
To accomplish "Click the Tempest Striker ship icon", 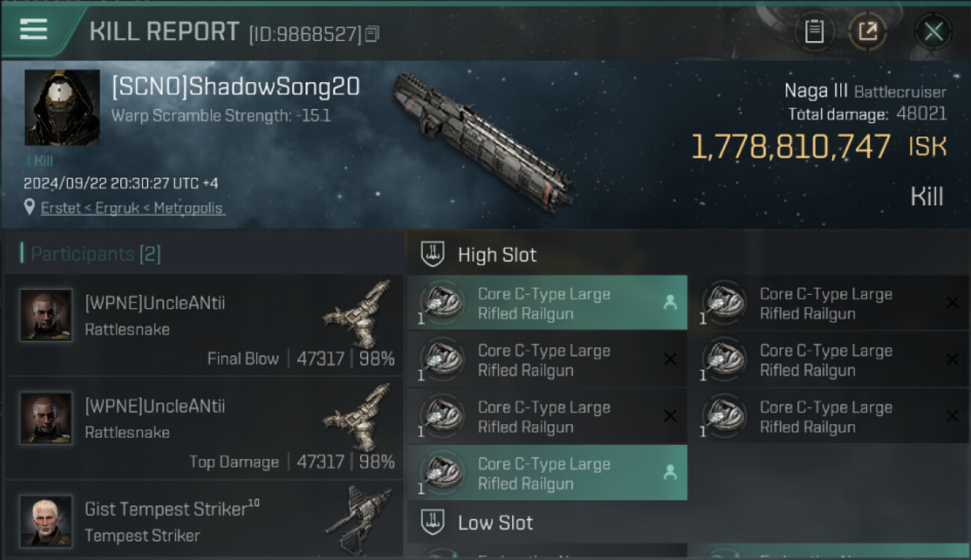I will (359, 519).
